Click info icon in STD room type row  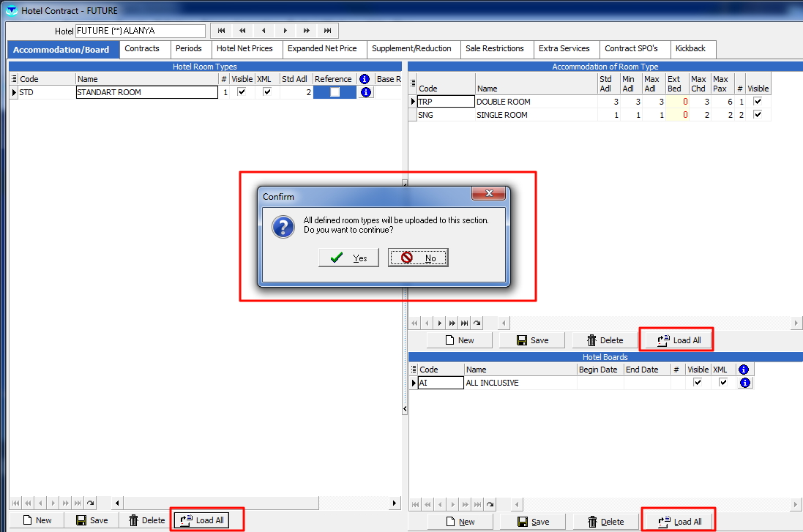pyautogui.click(x=366, y=92)
